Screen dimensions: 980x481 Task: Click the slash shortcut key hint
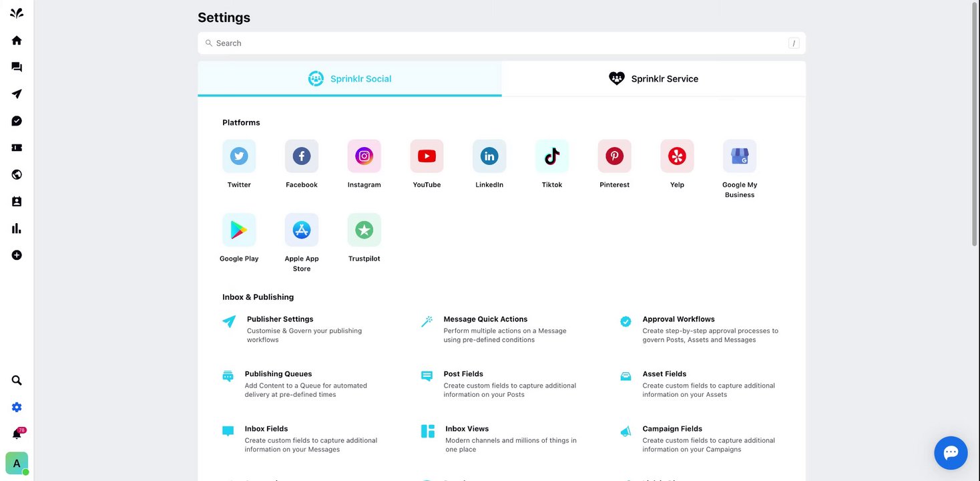point(794,43)
